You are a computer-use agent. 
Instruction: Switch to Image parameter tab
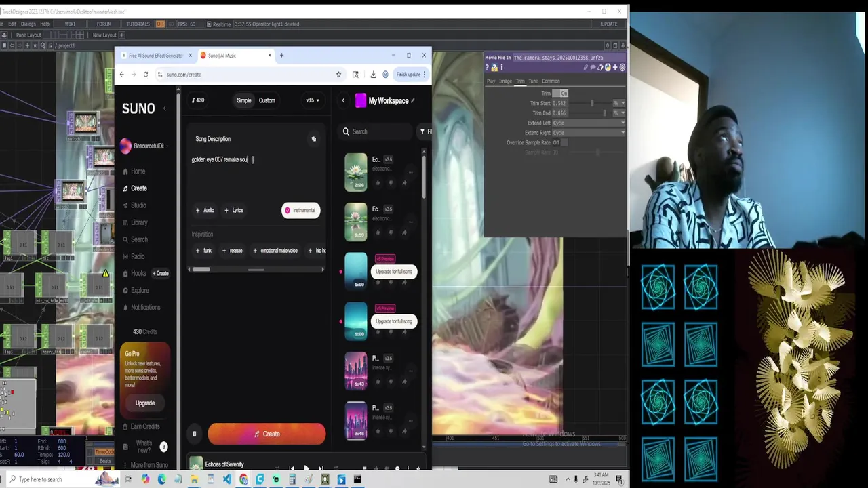coord(506,81)
